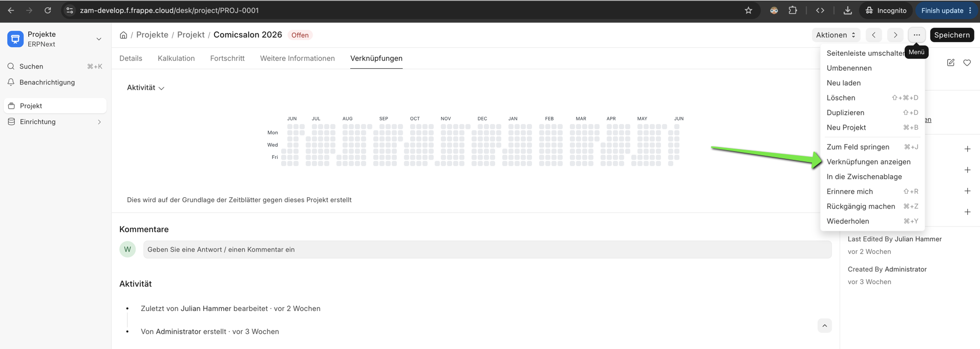This screenshot has height=349, width=980.
Task: Expand Einrichtung sidebar section
Action: 55,121
